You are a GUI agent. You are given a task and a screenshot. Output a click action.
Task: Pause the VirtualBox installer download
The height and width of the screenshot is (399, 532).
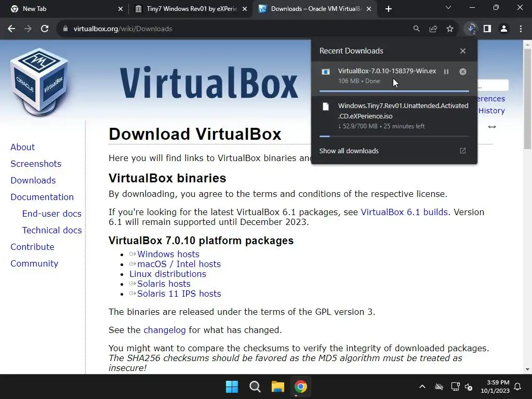446,72
